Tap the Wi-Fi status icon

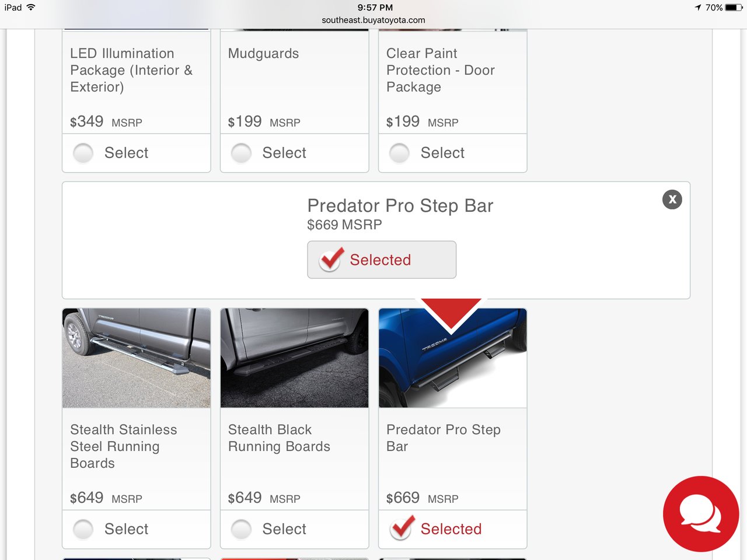(x=31, y=8)
